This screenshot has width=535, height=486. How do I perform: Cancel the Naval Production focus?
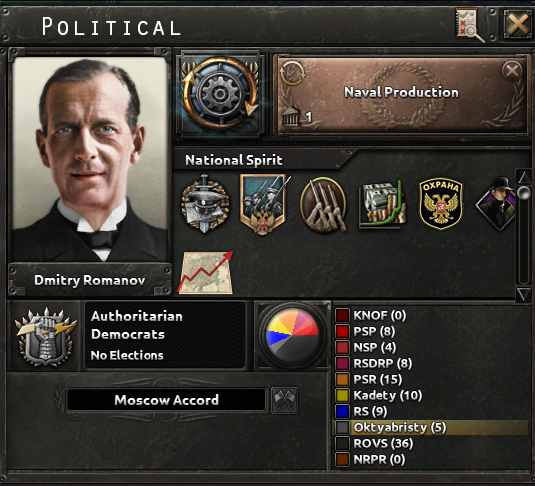pos(512,71)
